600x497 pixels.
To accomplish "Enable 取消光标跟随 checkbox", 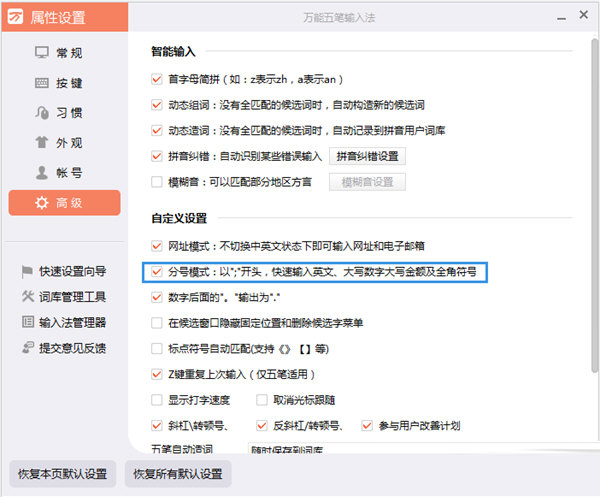I will pos(262,400).
